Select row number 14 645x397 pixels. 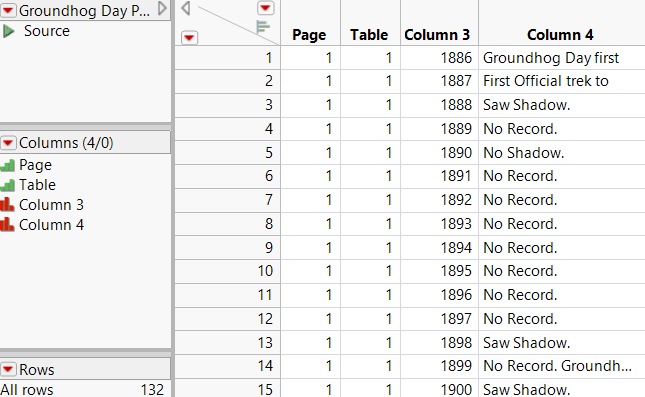coord(227,366)
